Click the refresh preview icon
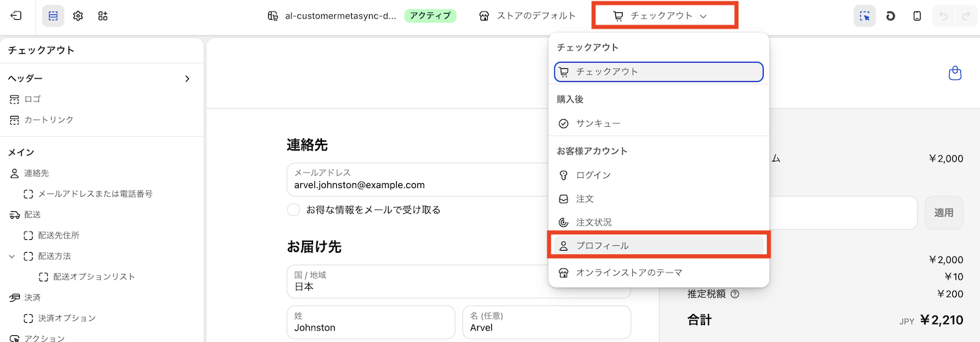This screenshot has height=342, width=980. coord(891,16)
